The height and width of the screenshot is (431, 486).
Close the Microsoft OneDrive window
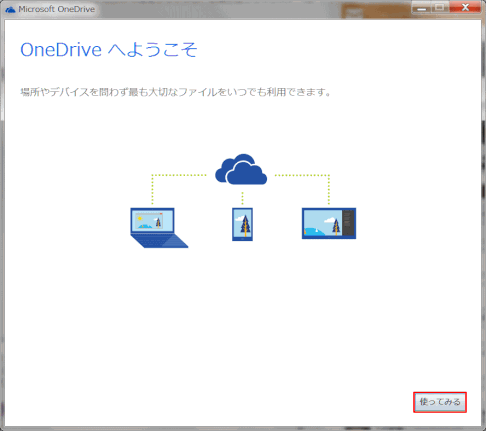pos(465,7)
